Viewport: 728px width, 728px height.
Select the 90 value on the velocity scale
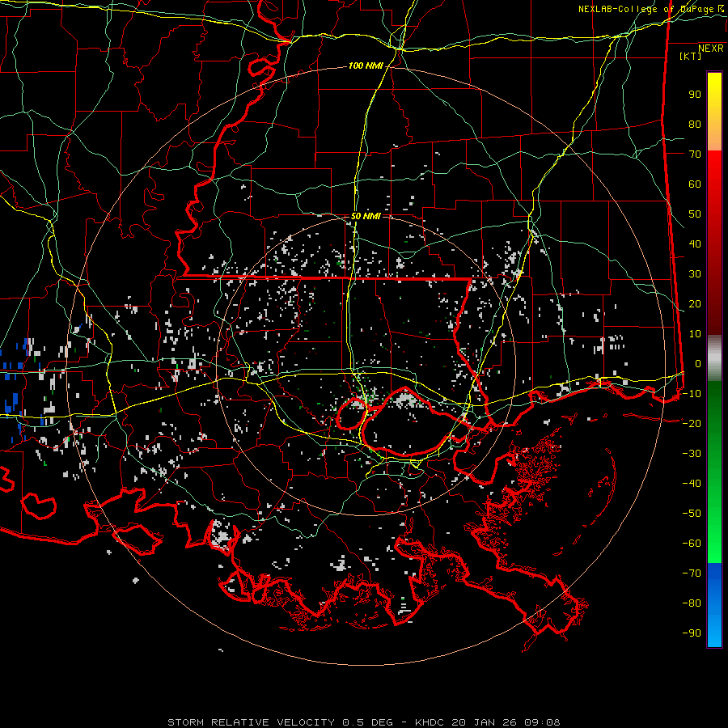[695, 95]
